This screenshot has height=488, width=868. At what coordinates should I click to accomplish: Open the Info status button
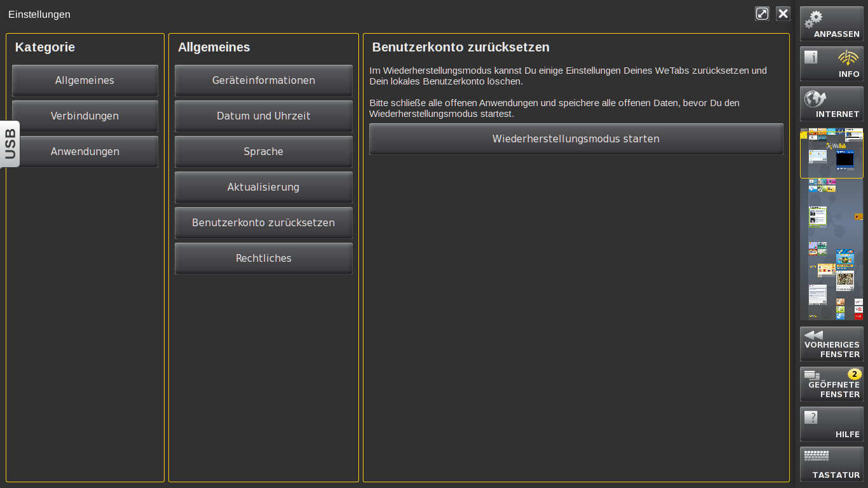(831, 64)
